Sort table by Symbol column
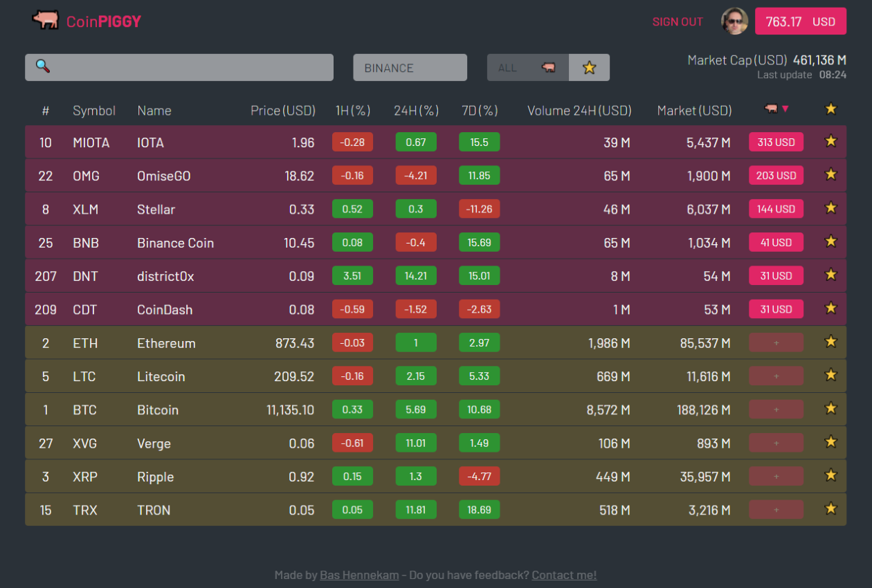This screenshot has width=872, height=588. click(94, 111)
